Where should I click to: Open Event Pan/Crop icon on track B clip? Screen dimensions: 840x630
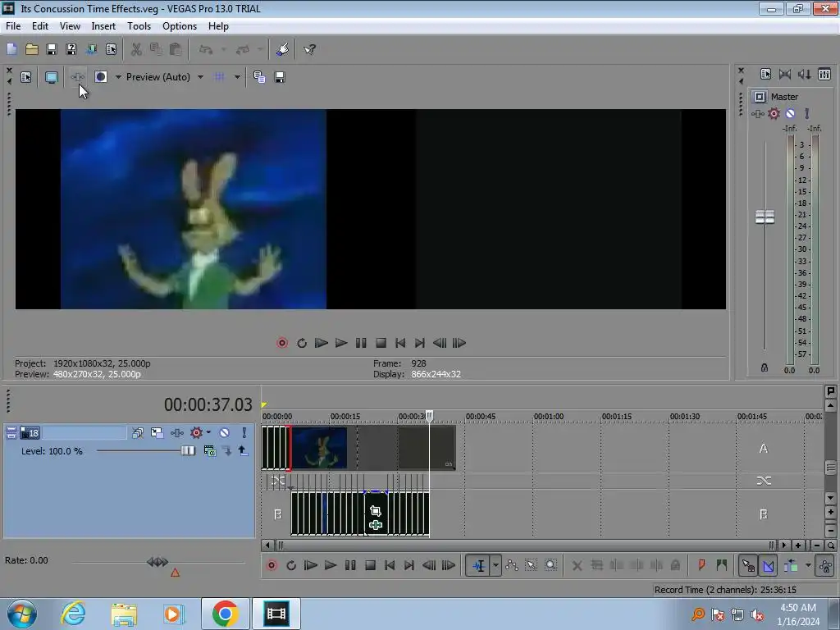pyautogui.click(x=376, y=511)
